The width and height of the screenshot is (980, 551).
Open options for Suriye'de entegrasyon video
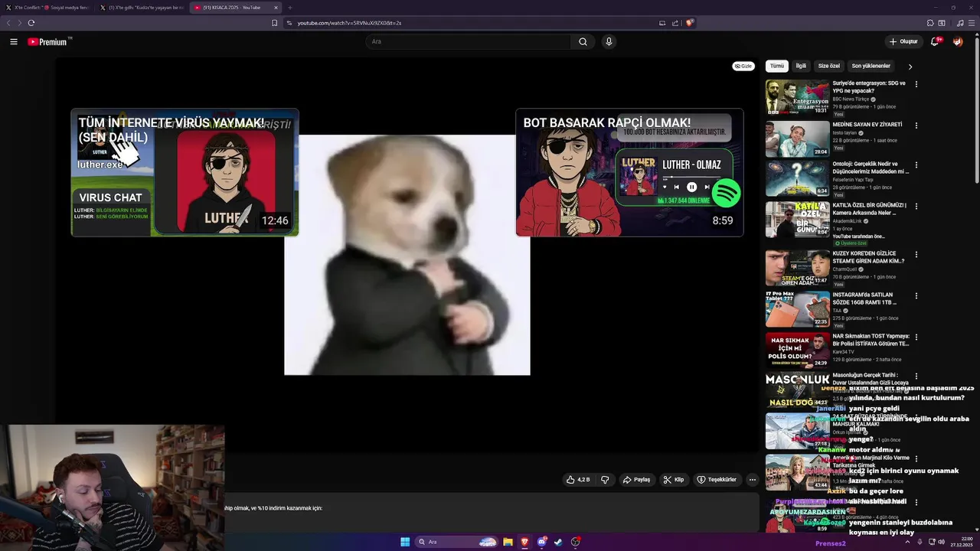(x=916, y=84)
